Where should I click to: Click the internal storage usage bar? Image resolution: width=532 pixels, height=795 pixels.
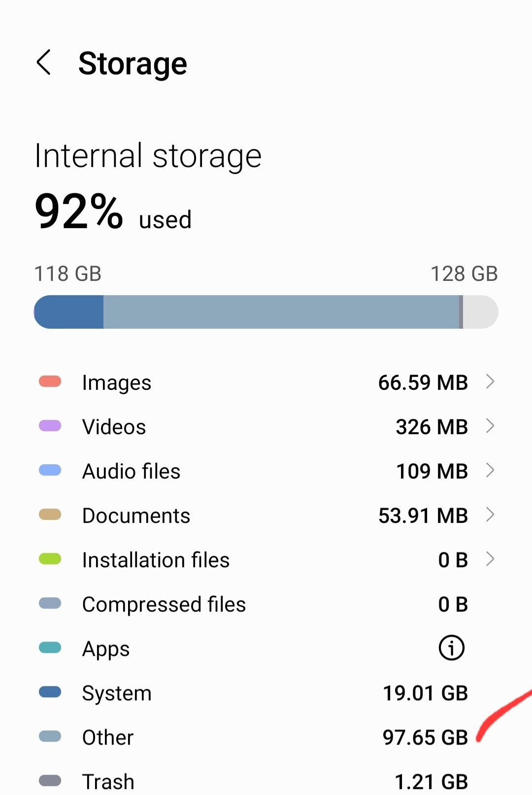coord(266,312)
